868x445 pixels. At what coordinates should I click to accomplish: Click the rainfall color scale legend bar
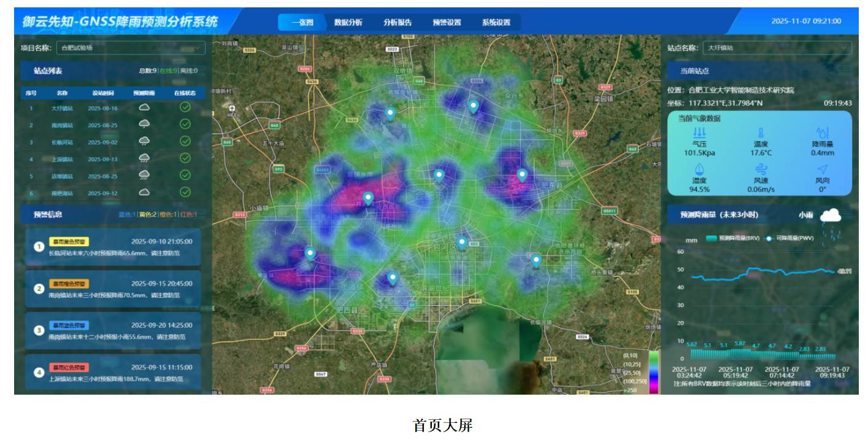click(653, 372)
